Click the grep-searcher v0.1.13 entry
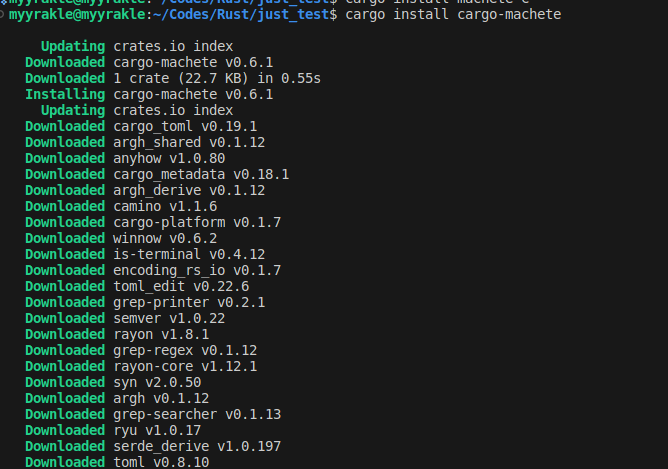Screen dimensions: 668x469 [197, 414]
